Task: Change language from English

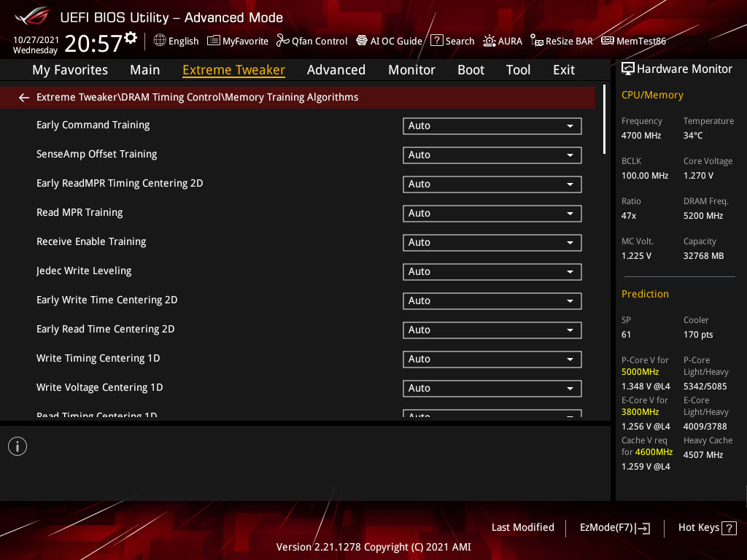Action: pyautogui.click(x=183, y=42)
